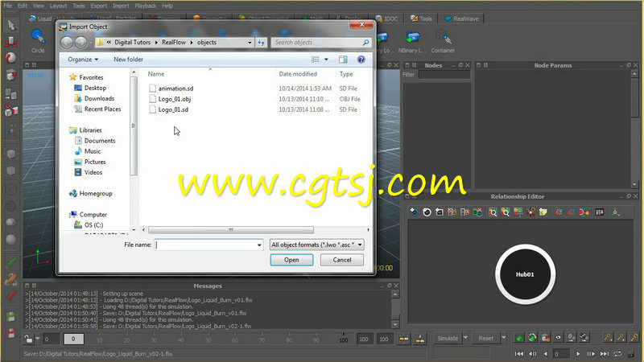644x362 pixels.
Task: Click the step forward one frame button
Action: pyautogui.click(x=591, y=354)
